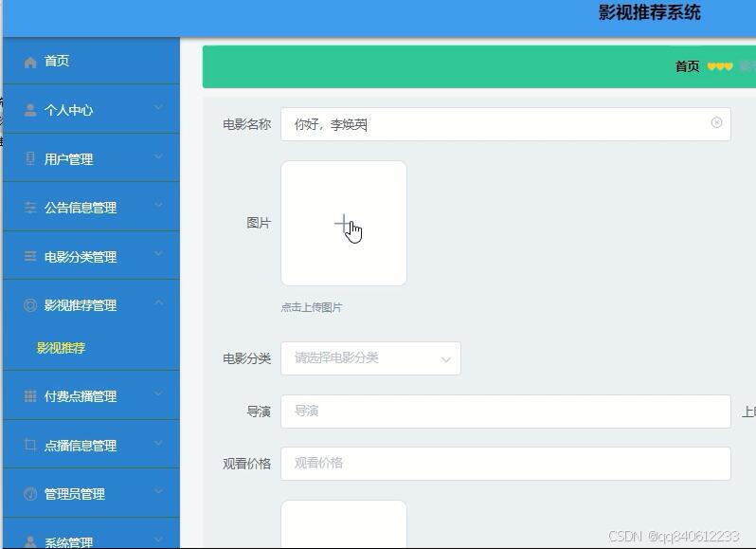Click the list icon beside 电影分类管理
Image resolution: width=756 pixels, height=549 pixels.
pyautogui.click(x=30, y=256)
